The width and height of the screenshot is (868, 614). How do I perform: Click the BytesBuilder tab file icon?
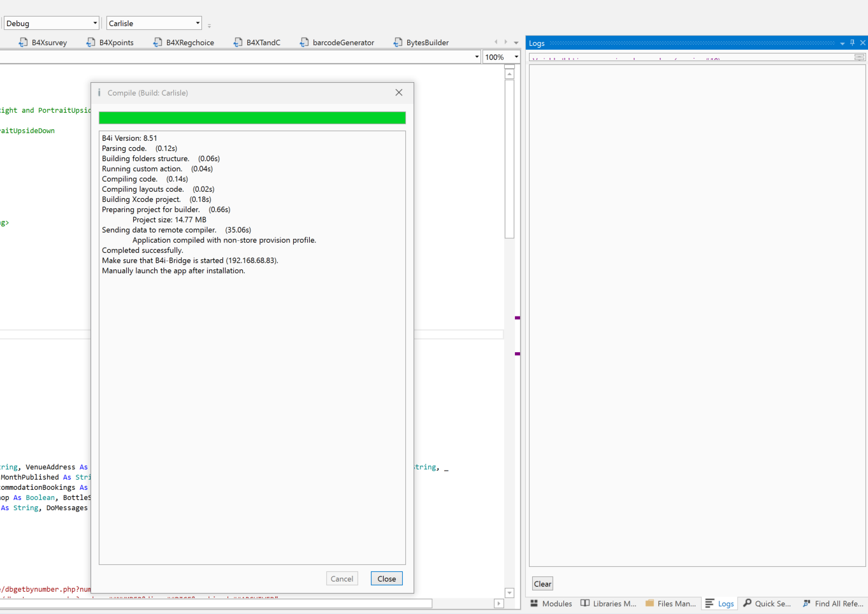click(398, 43)
